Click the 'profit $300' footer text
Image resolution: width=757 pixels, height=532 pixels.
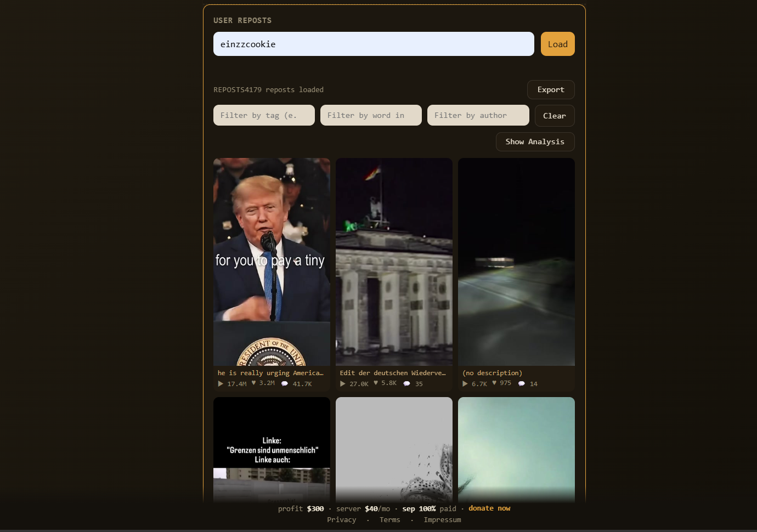(x=301, y=508)
